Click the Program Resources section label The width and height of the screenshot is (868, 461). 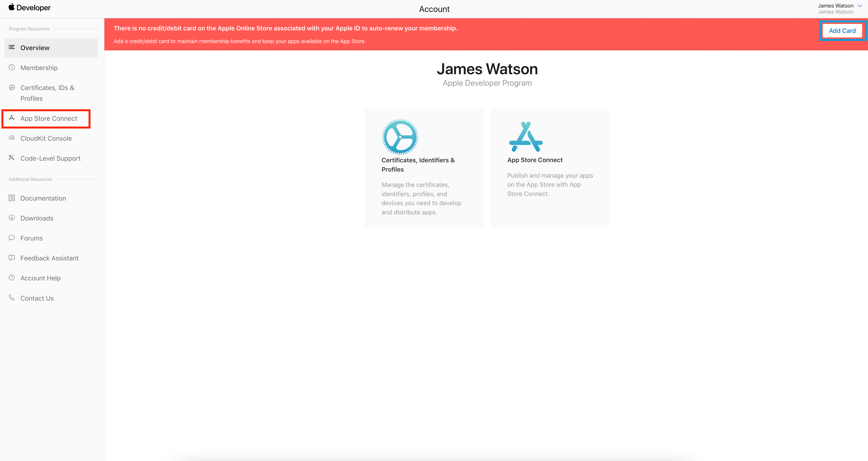[x=29, y=29]
